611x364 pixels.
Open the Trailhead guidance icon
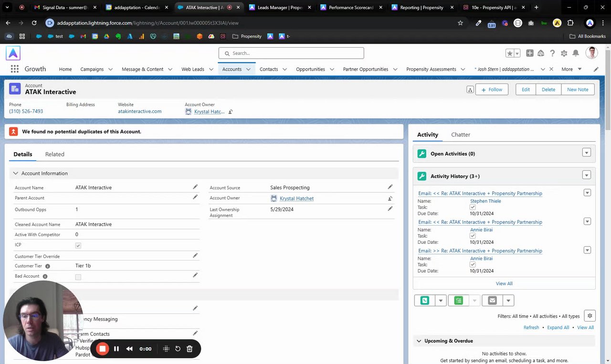click(541, 53)
